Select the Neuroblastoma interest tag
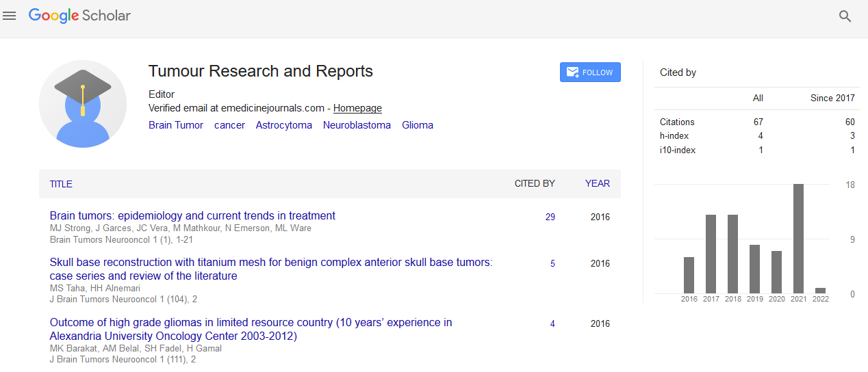The height and width of the screenshot is (372, 868). 357,125
